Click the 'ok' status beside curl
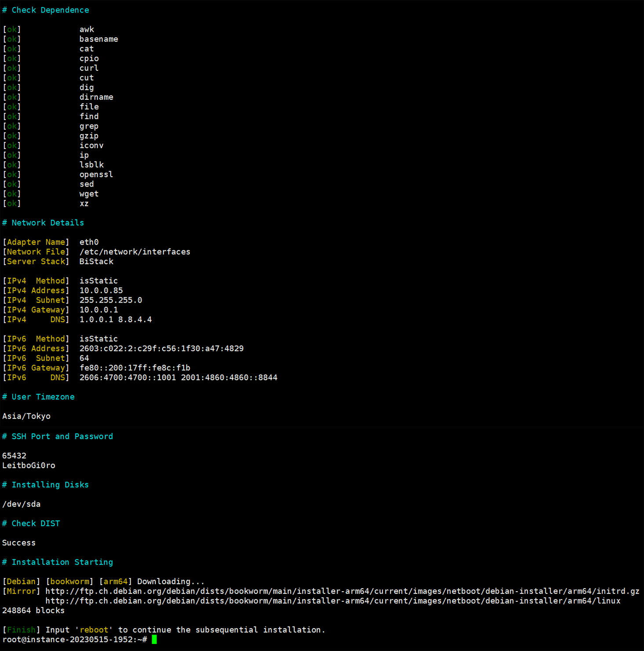 point(11,68)
